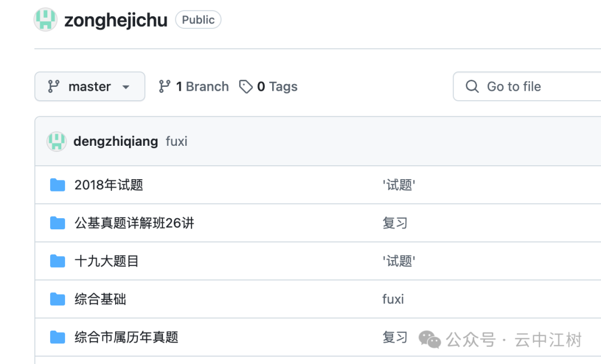Open the 综合基础 folder

[100, 299]
